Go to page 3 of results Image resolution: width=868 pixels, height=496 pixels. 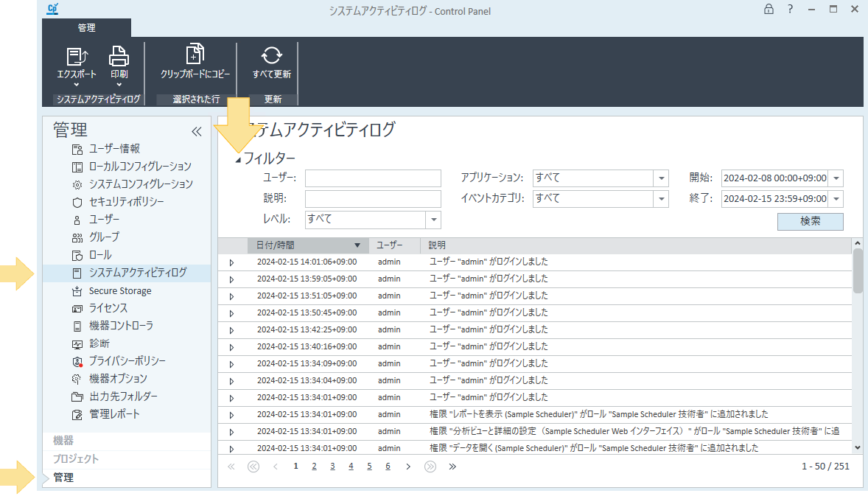click(x=332, y=466)
